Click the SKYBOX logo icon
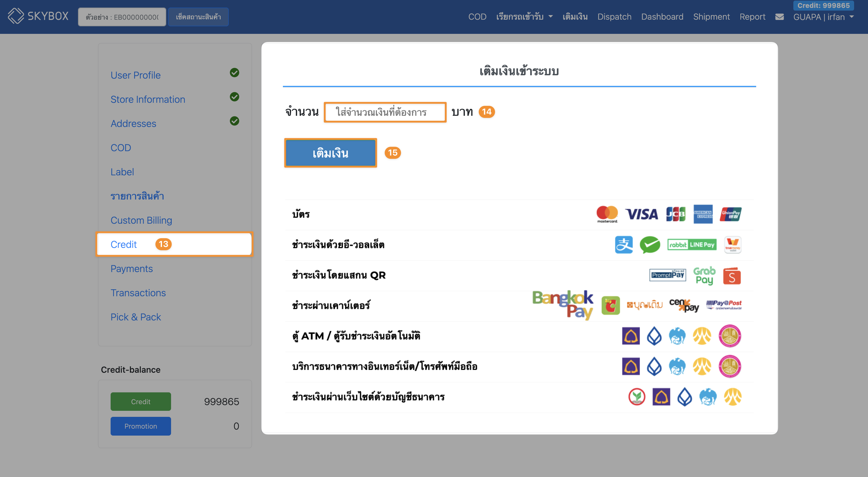 pyautogui.click(x=15, y=16)
